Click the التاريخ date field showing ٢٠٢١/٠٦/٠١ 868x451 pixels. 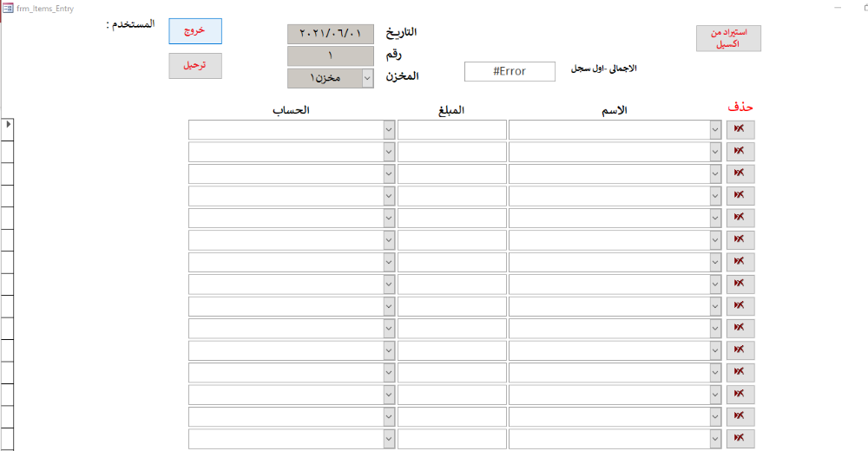pos(331,34)
